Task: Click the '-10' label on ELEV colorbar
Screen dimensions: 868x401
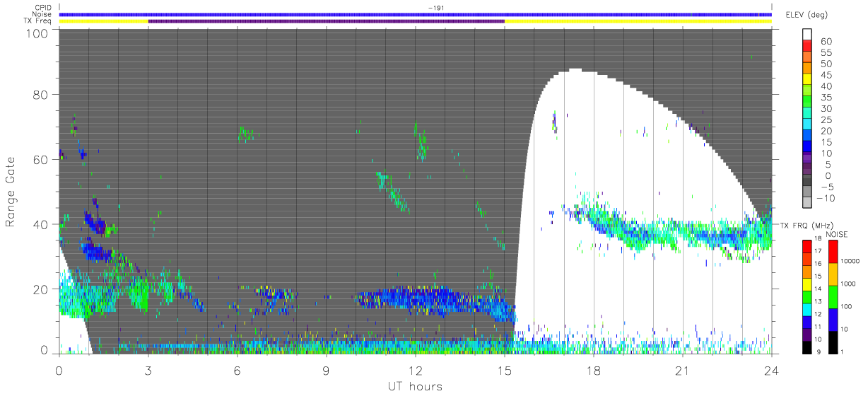Action: pyautogui.click(x=826, y=198)
